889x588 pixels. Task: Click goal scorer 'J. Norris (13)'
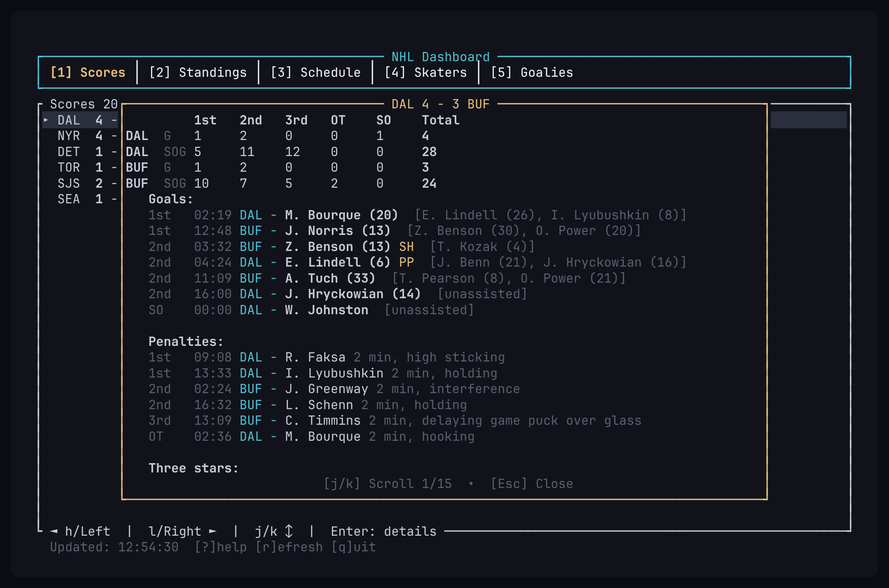338,231
